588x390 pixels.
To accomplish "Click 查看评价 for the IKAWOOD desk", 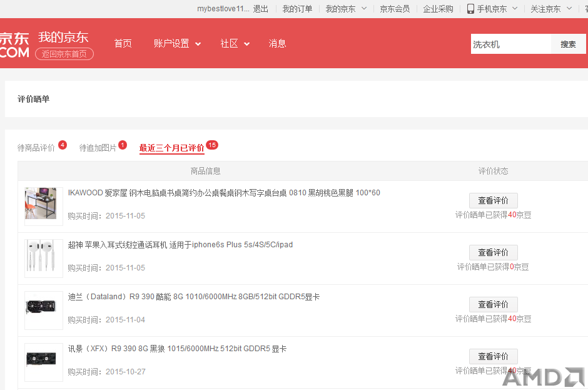I will click(x=493, y=200).
